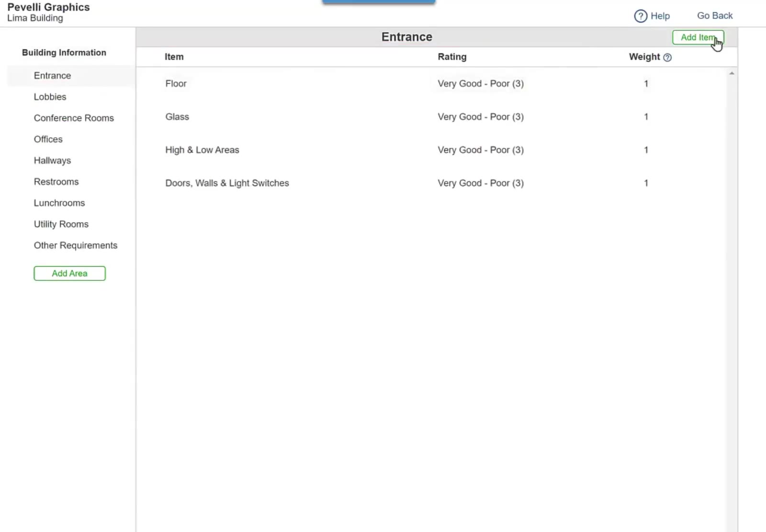Click the Add Item button
Viewport: 766px width, 532px height.
(x=698, y=37)
